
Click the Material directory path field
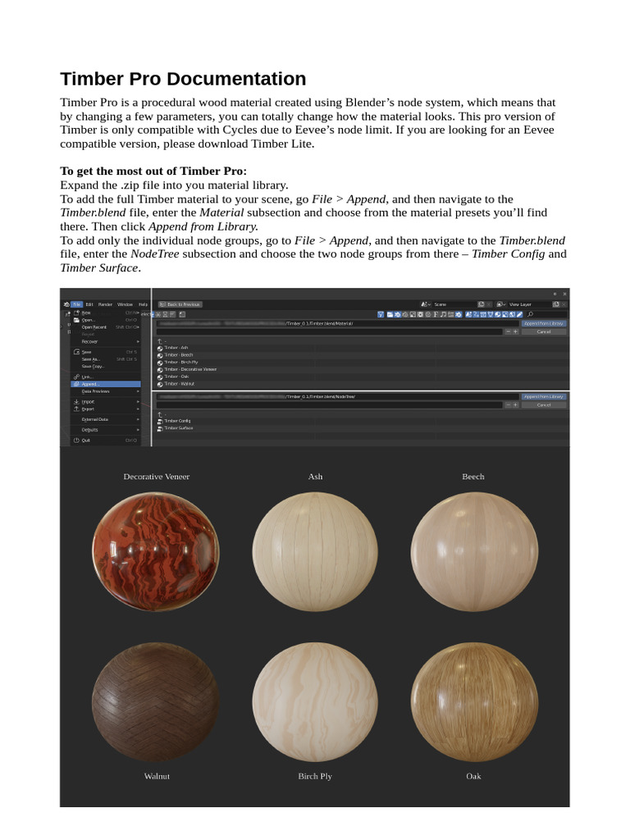pyautogui.click(x=338, y=323)
